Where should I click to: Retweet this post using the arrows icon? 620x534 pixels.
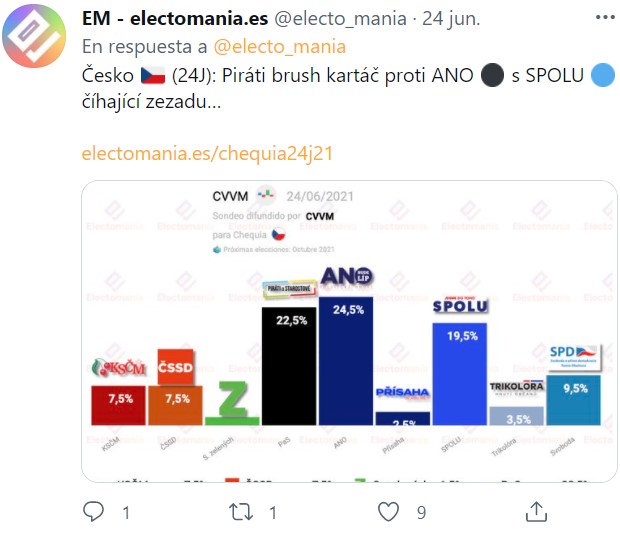240,512
